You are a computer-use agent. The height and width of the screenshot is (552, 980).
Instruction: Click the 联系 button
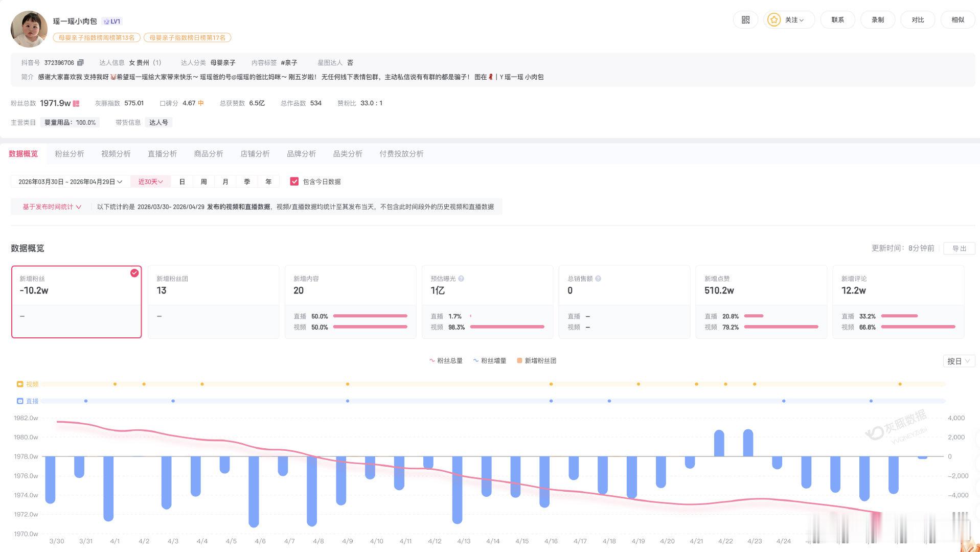click(x=837, y=20)
